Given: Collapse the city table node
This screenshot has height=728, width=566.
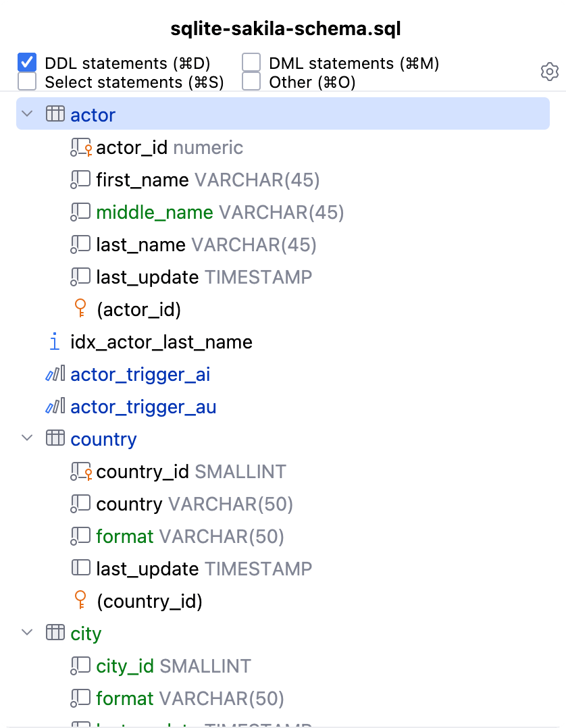Looking at the screenshot, I should tap(27, 633).
